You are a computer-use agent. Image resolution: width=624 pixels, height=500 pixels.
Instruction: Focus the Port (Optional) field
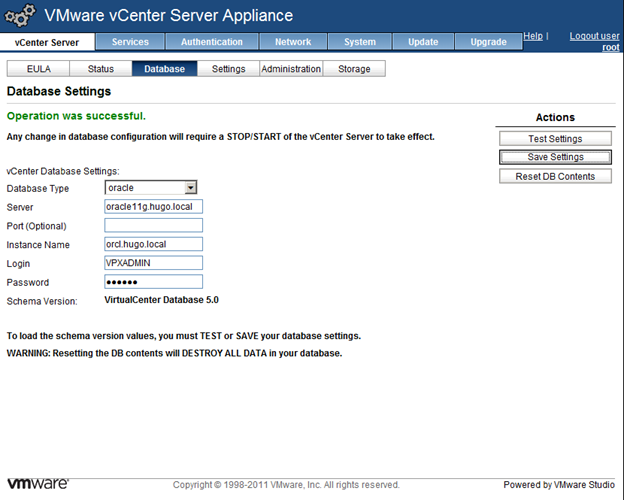(x=153, y=225)
